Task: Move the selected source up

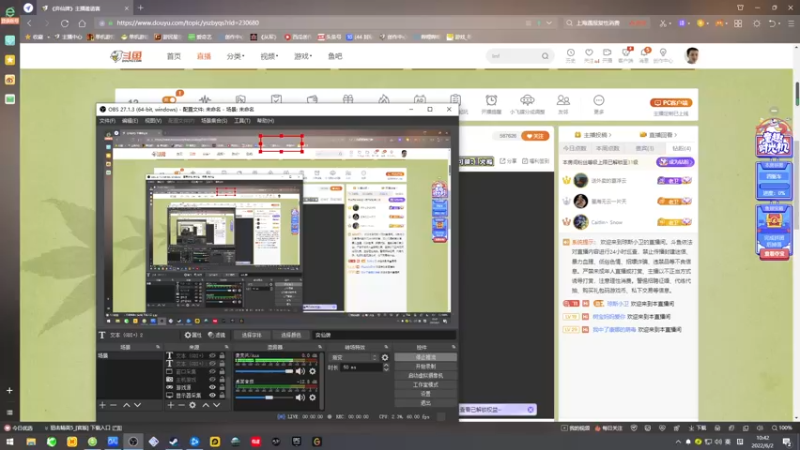Action: 206,405
